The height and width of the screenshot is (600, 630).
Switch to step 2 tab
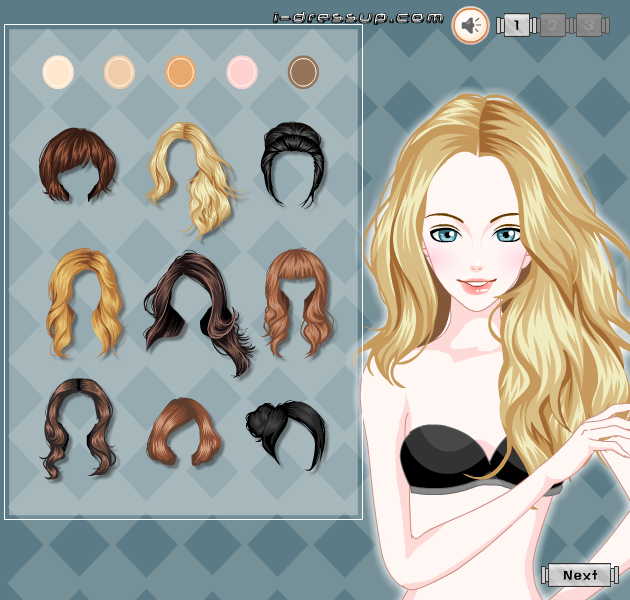(x=552, y=25)
